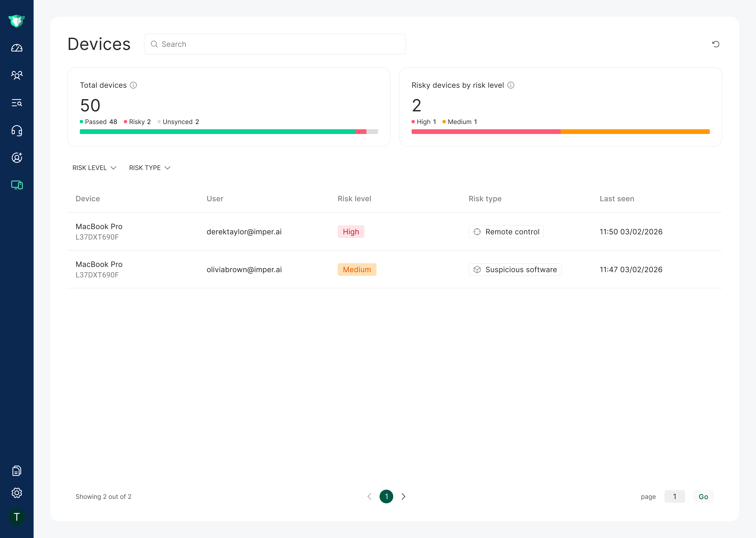756x538 pixels.
Task: Click the page number input field
Action: point(675,497)
